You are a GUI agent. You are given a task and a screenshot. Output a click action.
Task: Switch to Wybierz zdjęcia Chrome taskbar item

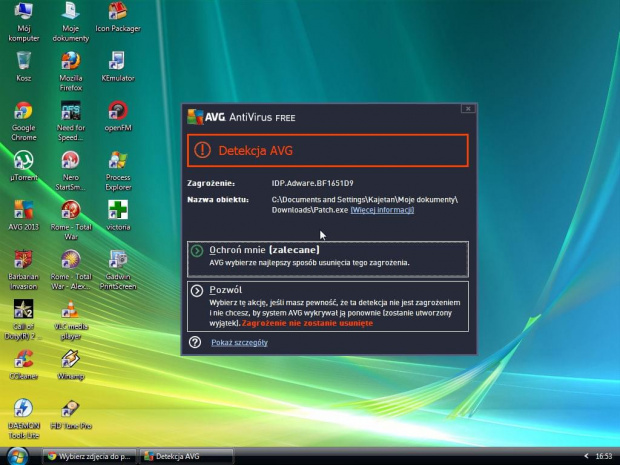89,456
